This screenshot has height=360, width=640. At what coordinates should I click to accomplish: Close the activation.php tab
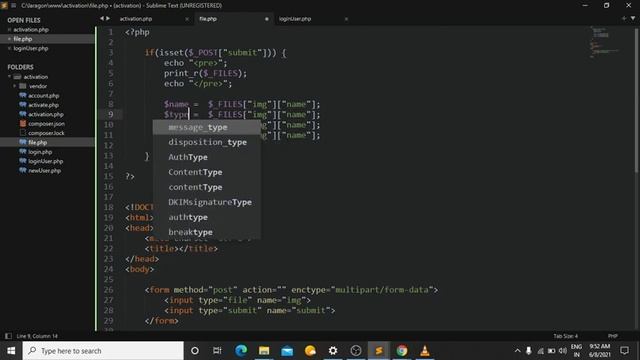click(x=187, y=19)
